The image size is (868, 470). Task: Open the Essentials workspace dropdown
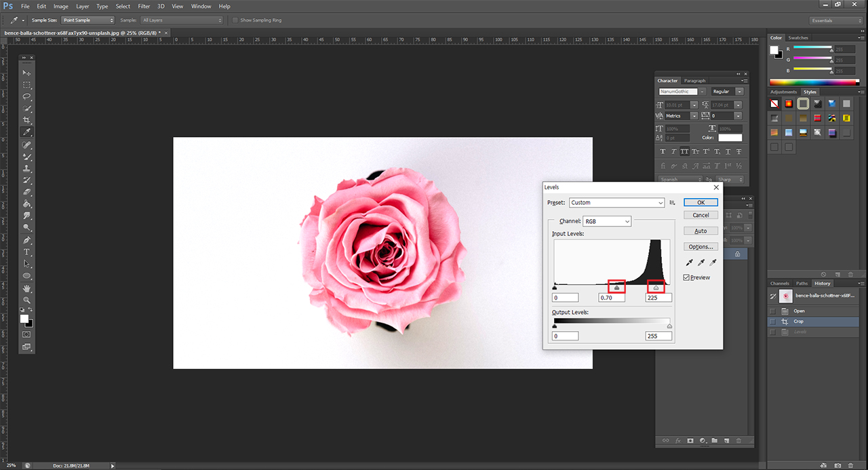(836, 20)
